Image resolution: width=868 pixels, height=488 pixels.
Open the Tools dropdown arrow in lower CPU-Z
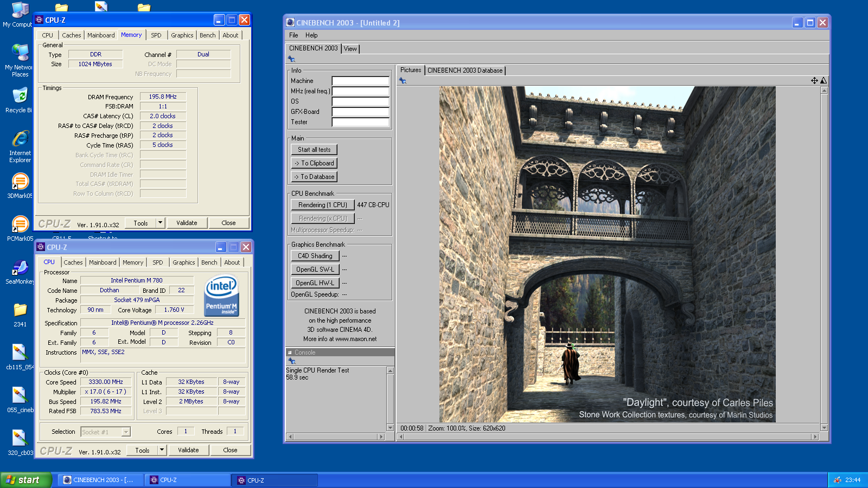pos(162,450)
